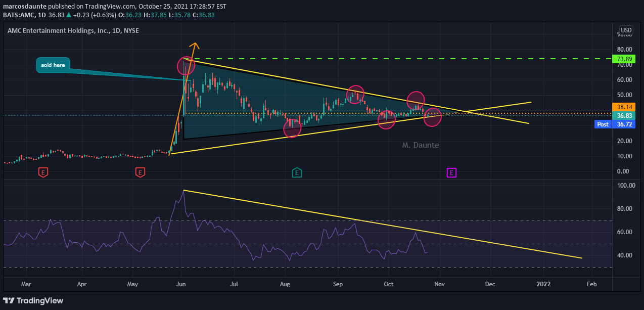This screenshot has width=644, height=310.
Task: Click the 50.00 price axis tick
Action: click(625, 95)
